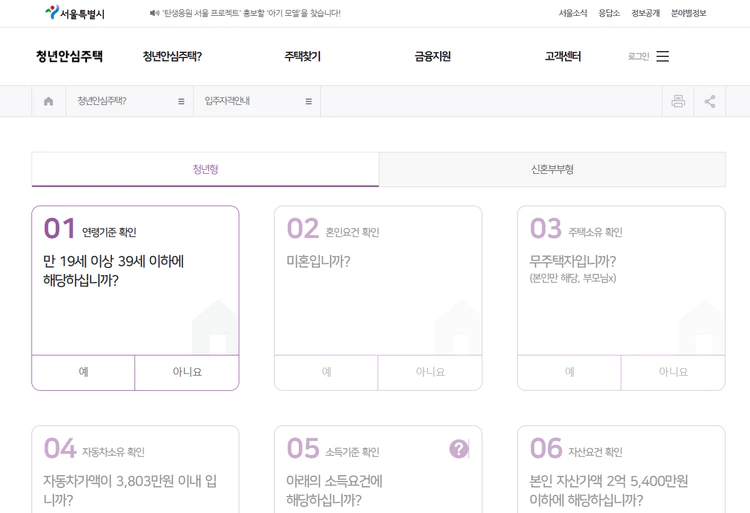This screenshot has width=750, height=513.
Task: Open the 분야별정보 top link
Action: (688, 13)
